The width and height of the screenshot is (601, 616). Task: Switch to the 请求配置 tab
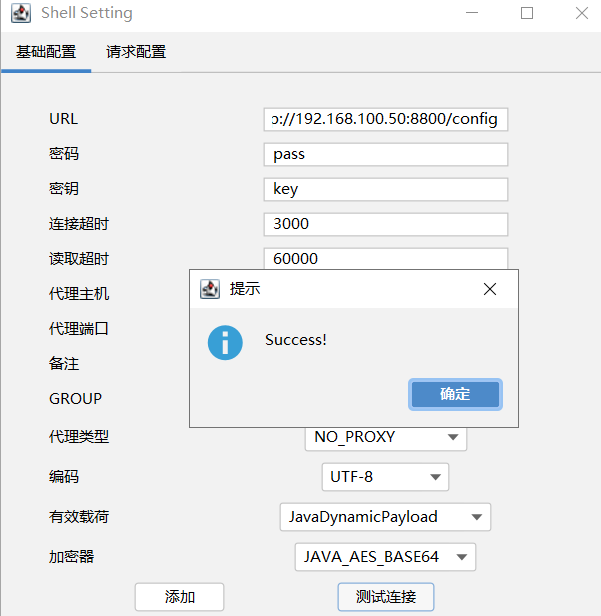[136, 52]
